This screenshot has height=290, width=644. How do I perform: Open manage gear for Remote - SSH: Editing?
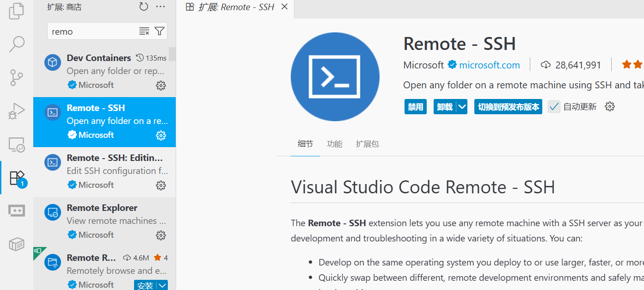coord(161,185)
